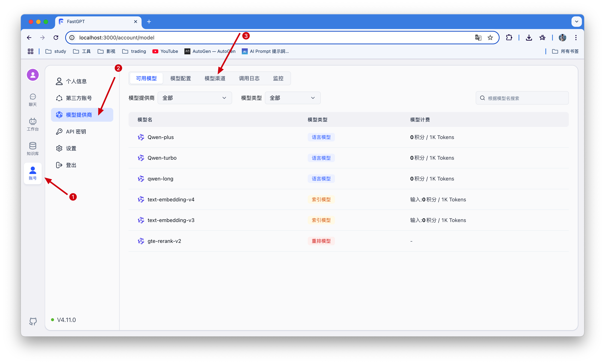605x364 pixels.
Task: Click the translate page icon
Action: tap(478, 38)
